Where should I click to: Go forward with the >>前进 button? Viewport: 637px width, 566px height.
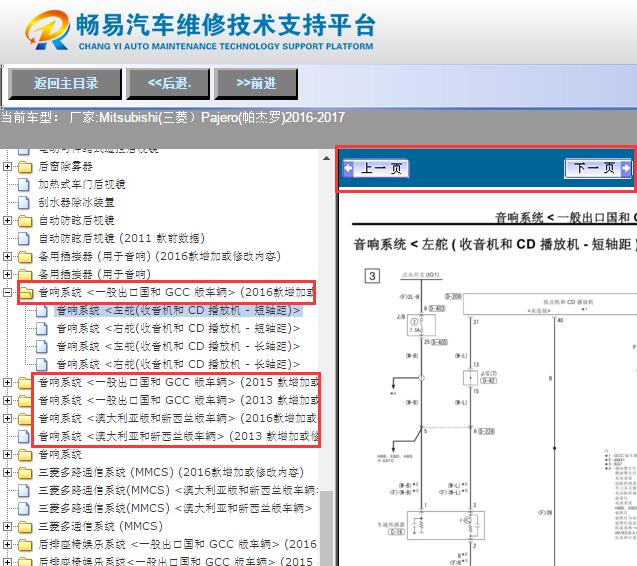256,84
